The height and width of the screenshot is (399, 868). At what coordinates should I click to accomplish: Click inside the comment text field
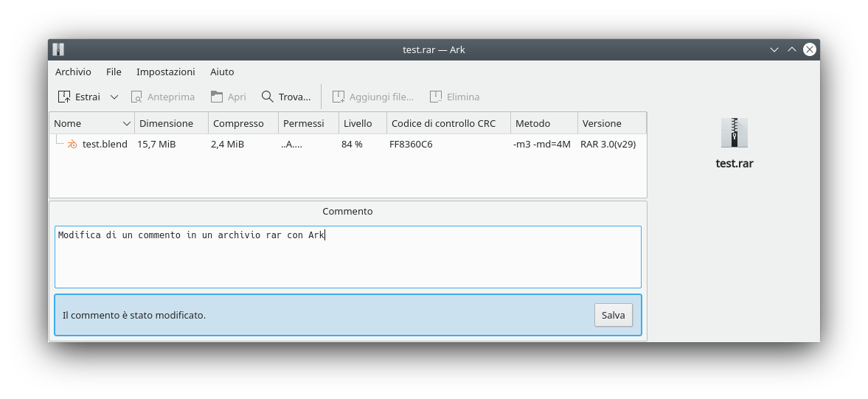[347, 258]
